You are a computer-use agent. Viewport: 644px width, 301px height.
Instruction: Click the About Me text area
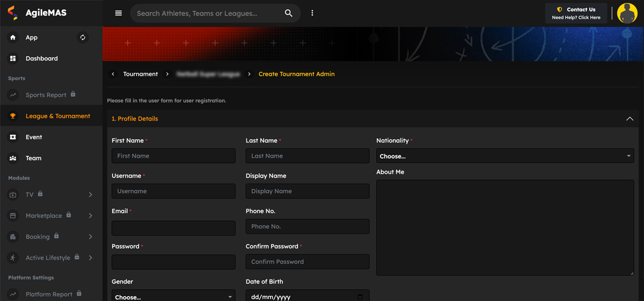[x=505, y=228]
